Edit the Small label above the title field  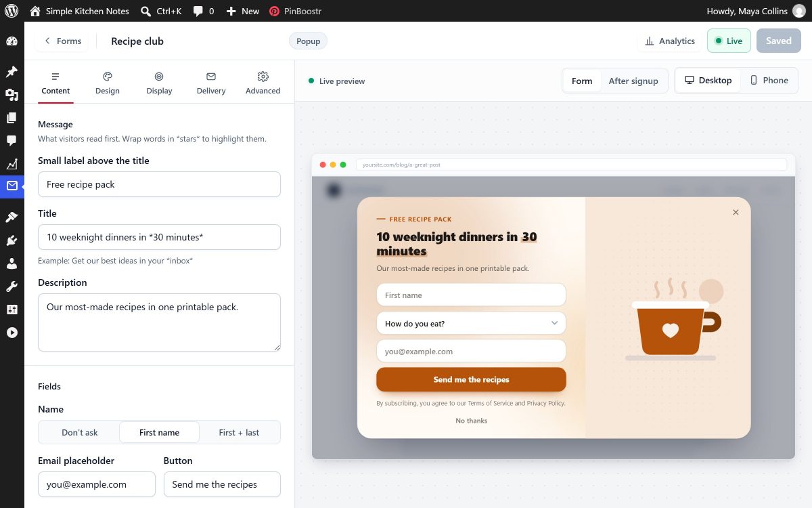coord(159,184)
